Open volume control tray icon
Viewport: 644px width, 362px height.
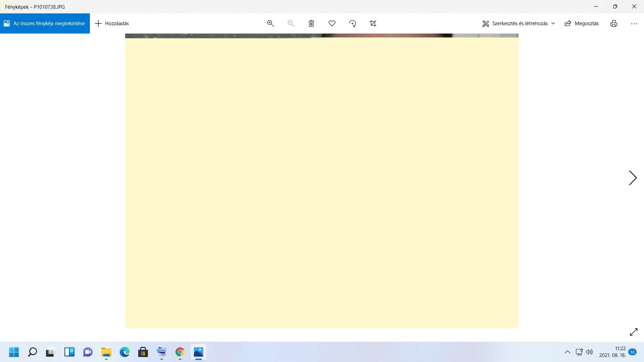pos(589,352)
